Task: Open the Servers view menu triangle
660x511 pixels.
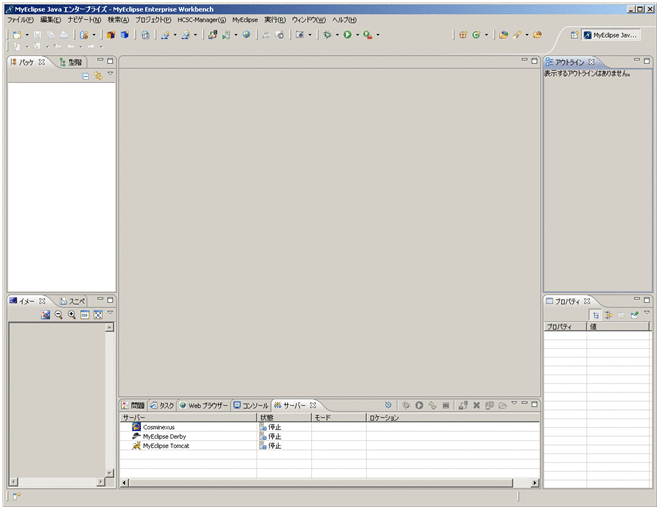Action: (x=514, y=404)
